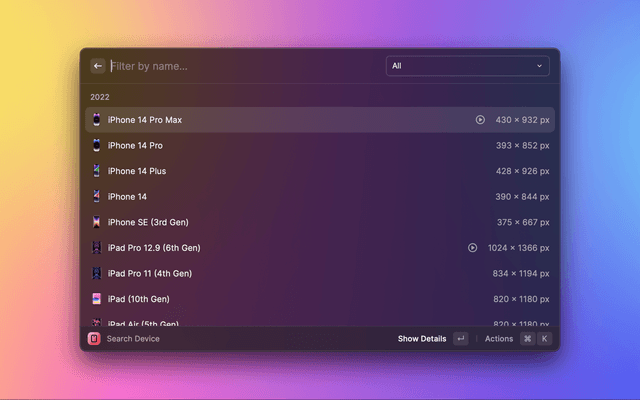Image resolution: width=640 pixels, height=400 pixels.
Task: Open the Actions menu
Action: [x=499, y=339]
